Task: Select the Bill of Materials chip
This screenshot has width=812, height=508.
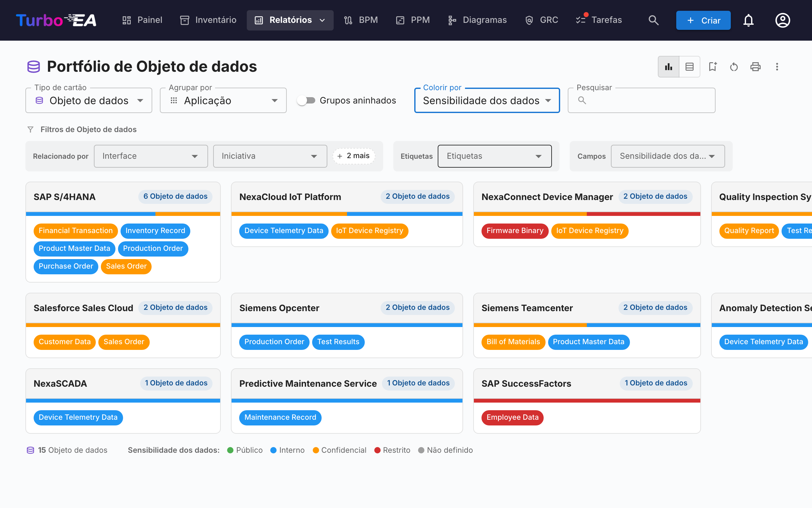Action: pyautogui.click(x=513, y=342)
